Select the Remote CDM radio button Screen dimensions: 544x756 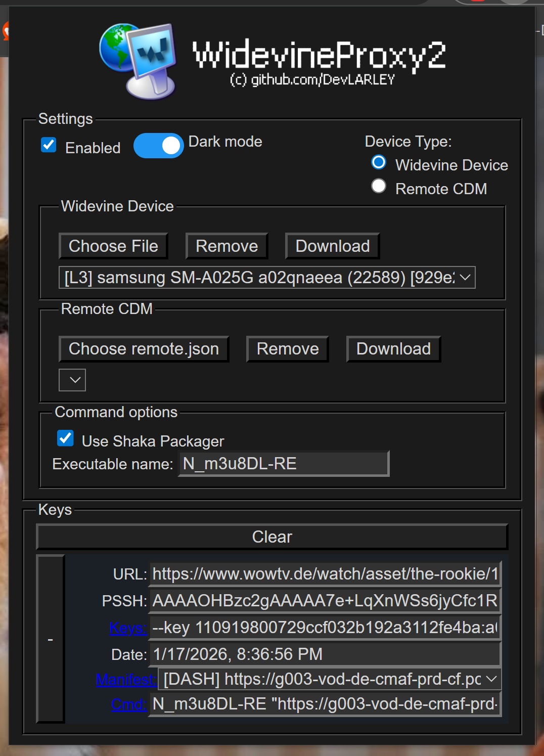(x=379, y=186)
